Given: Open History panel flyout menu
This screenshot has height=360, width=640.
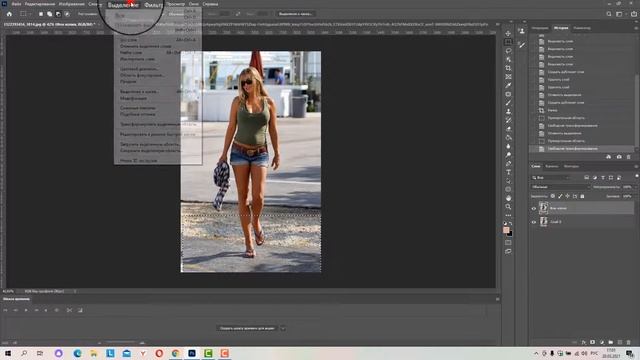Looking at the screenshot, I should (636, 28).
